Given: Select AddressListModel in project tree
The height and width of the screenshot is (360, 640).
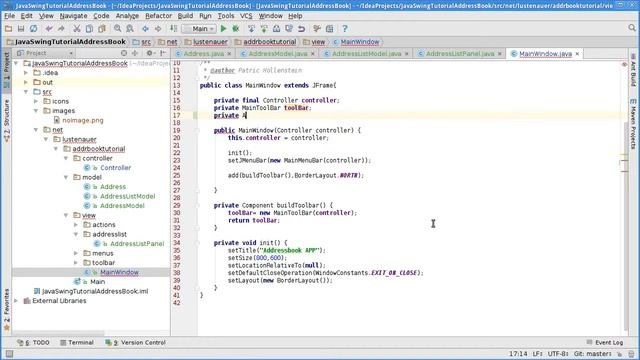Looking at the screenshot, I should tap(127, 196).
